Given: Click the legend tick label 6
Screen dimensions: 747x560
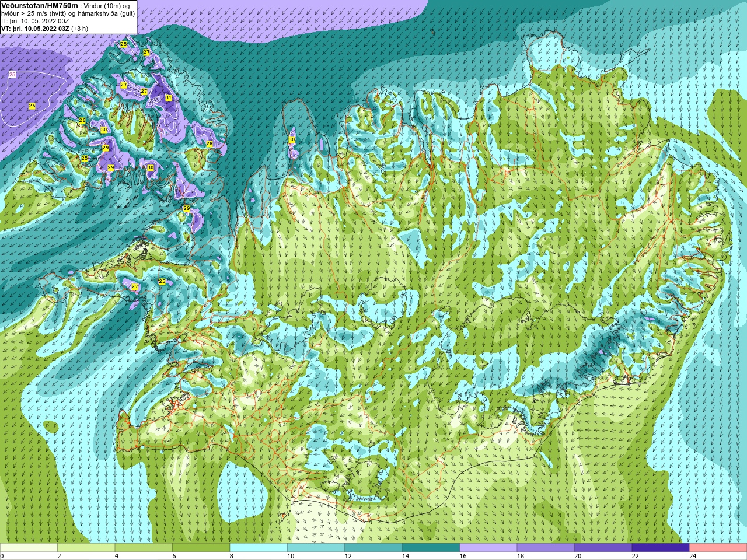Looking at the screenshot, I should tap(174, 556).
